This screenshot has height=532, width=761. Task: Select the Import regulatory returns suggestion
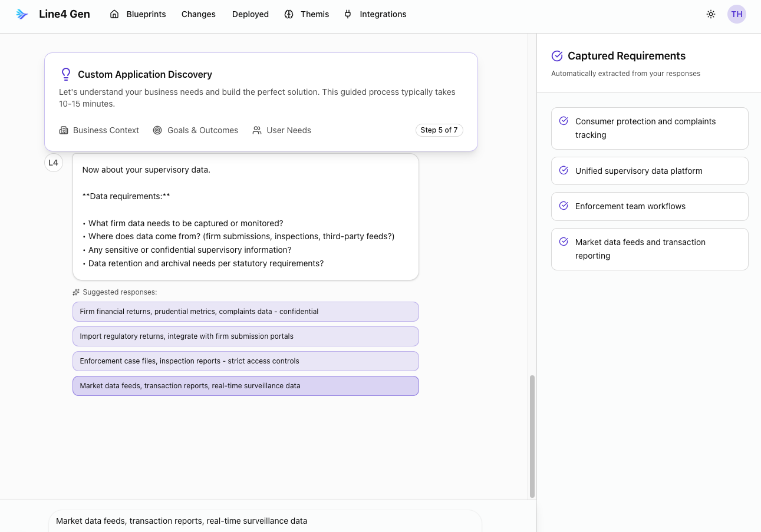pos(245,336)
